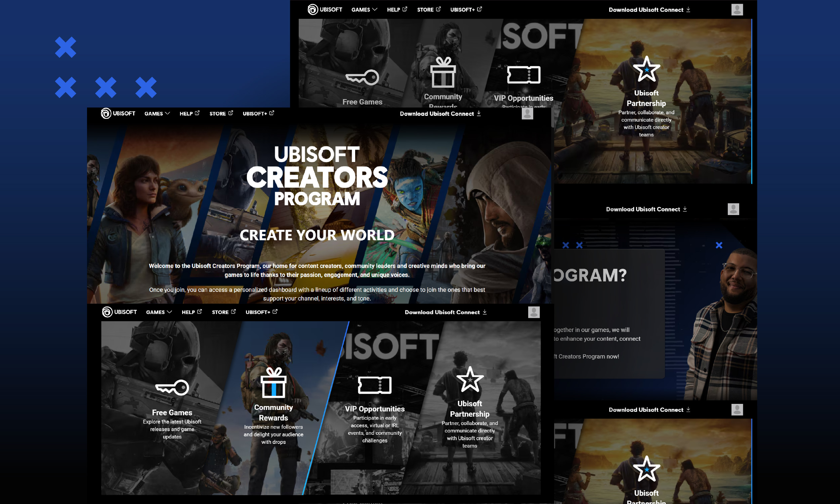Open HELP in bottom-left window navbar
Image resolution: width=840 pixels, height=504 pixels.
click(192, 312)
